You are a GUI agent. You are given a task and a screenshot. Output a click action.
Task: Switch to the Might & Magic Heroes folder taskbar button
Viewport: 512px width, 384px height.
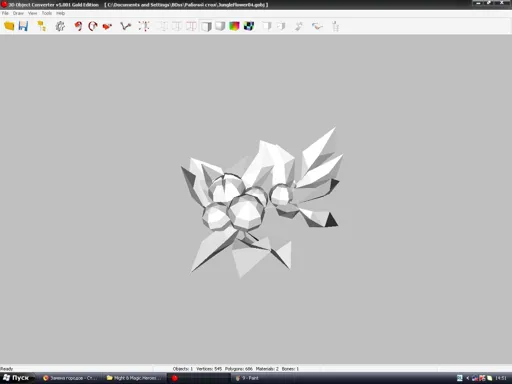[134, 378]
